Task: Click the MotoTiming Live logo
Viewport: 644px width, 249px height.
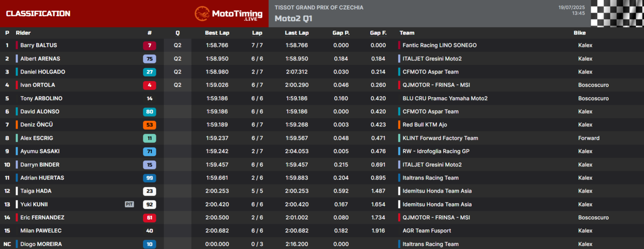Action: pyautogui.click(x=228, y=14)
